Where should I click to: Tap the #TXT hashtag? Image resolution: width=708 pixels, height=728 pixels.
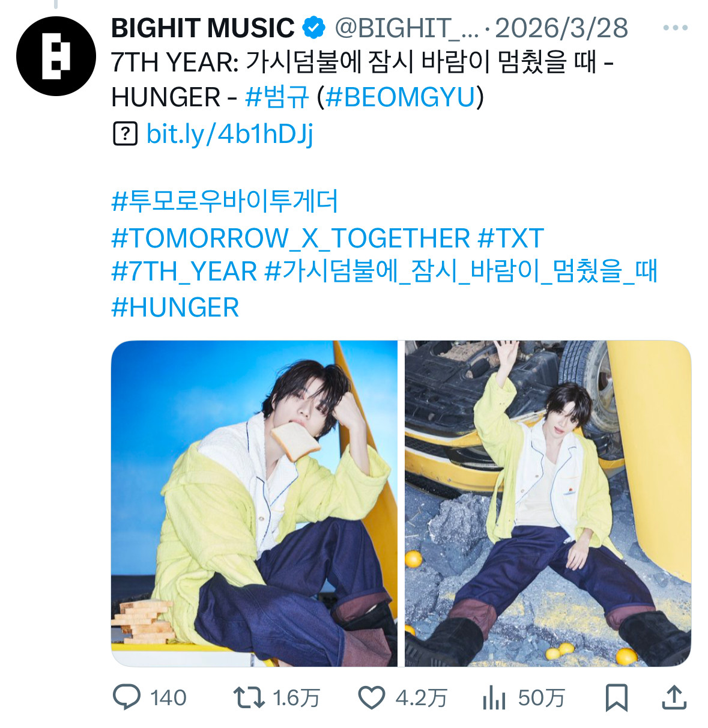tap(510, 238)
